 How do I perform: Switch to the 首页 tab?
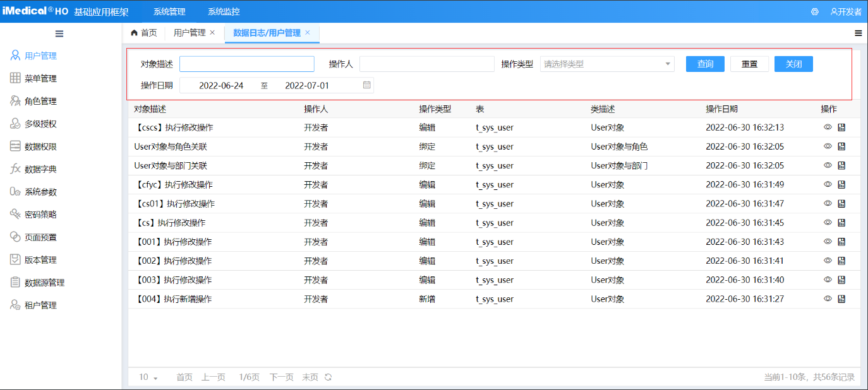pyautogui.click(x=143, y=33)
